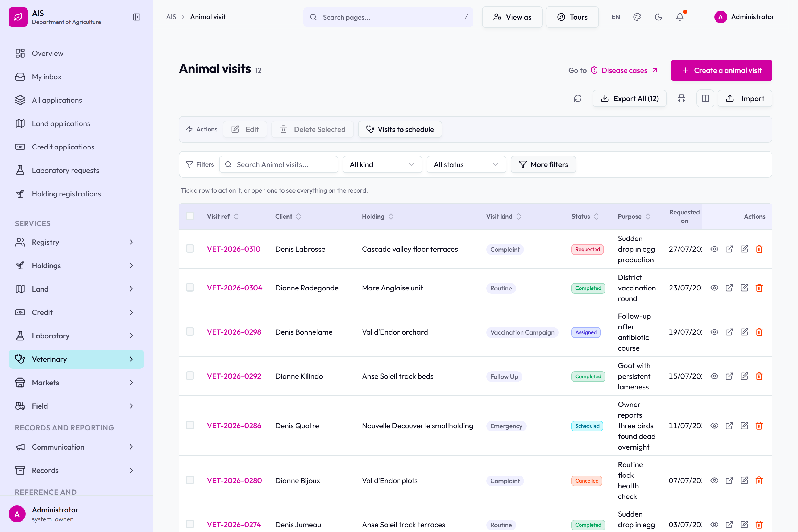Open notifications bell icon
The height and width of the screenshot is (532, 798).
point(680,17)
